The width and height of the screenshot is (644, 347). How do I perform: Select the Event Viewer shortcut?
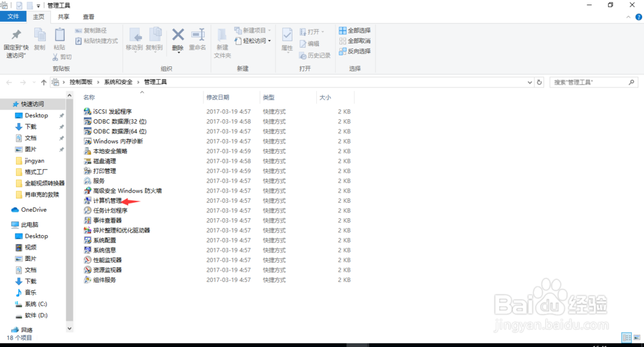pyautogui.click(x=102, y=220)
